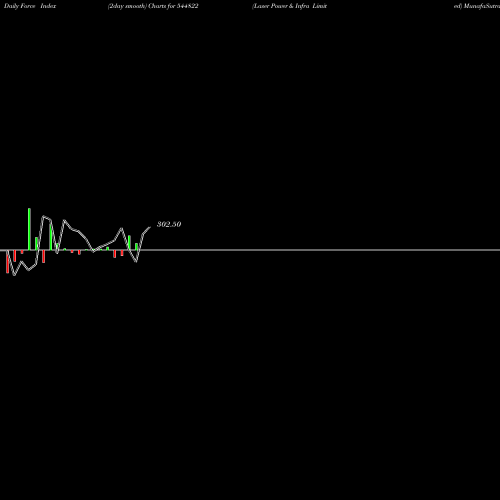Click the '(2day smooth) Charts for 544822' text

[153, 6]
